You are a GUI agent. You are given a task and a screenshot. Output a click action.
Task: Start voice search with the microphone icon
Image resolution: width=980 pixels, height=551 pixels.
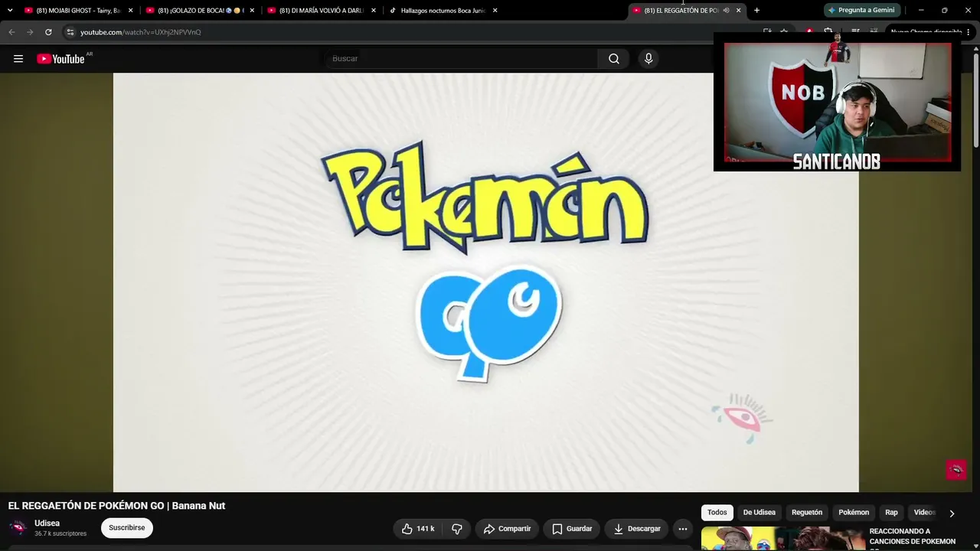648,59
